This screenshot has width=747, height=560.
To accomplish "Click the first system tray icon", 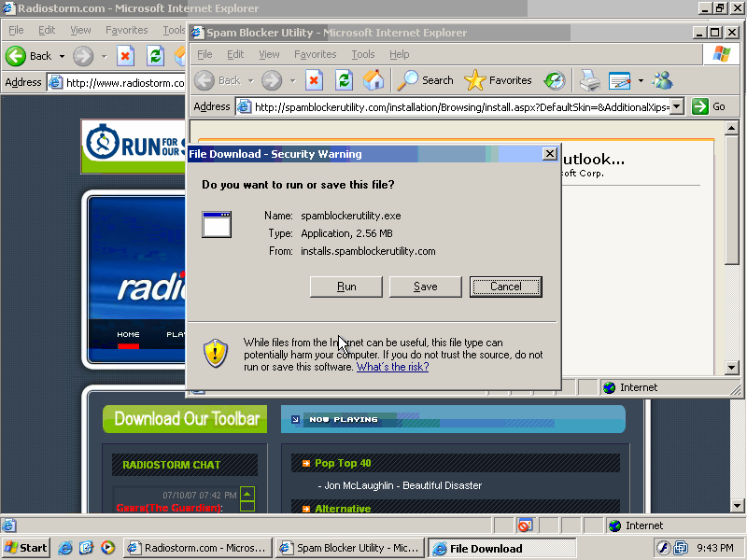I will point(664,548).
